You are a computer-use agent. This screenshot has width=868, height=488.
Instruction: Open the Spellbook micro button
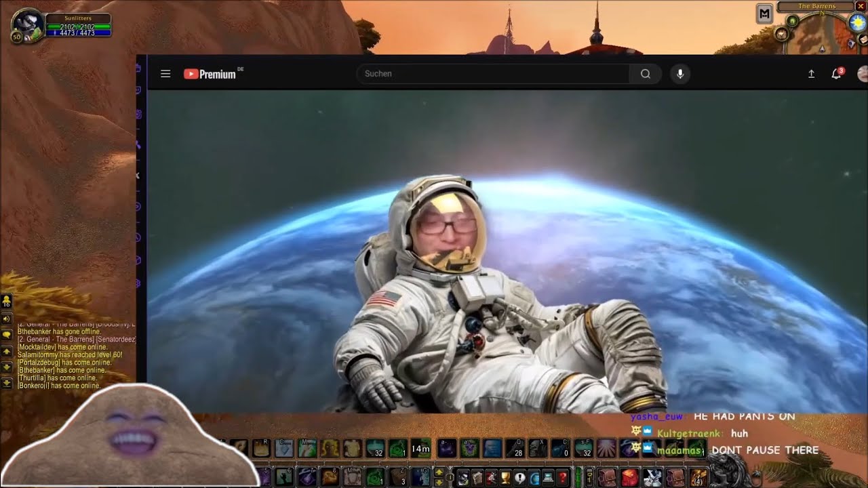click(477, 478)
